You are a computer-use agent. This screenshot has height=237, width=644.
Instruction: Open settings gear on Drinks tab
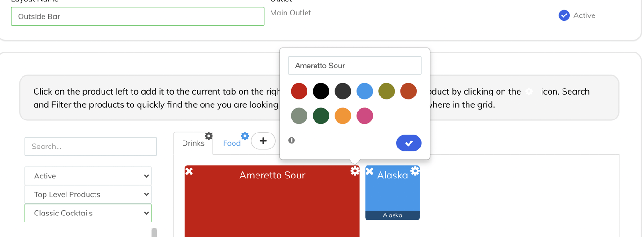coord(209,136)
